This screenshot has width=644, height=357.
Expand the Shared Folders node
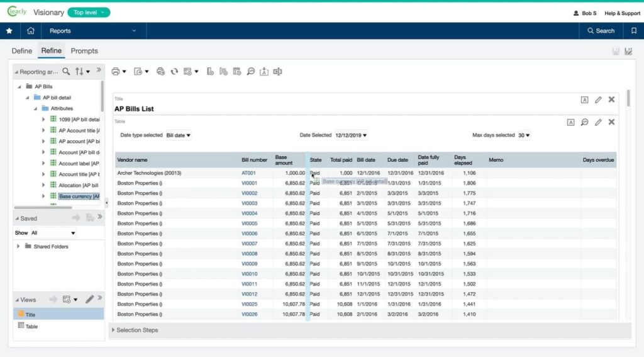pyautogui.click(x=18, y=246)
